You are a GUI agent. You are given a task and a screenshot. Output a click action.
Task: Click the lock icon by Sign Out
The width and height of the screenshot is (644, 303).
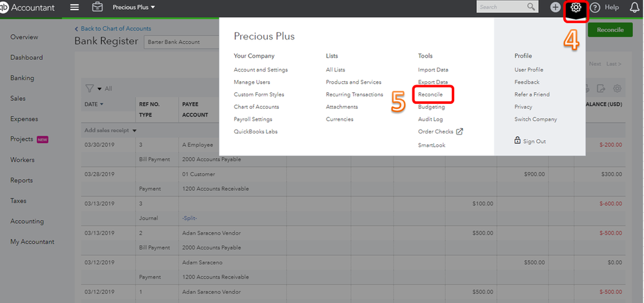pyautogui.click(x=518, y=141)
